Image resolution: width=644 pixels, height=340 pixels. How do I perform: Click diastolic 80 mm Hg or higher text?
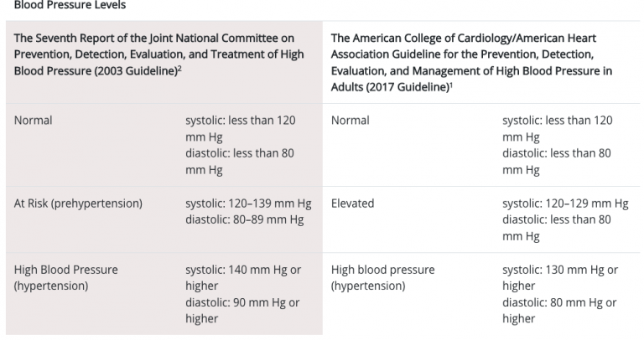tap(559, 311)
